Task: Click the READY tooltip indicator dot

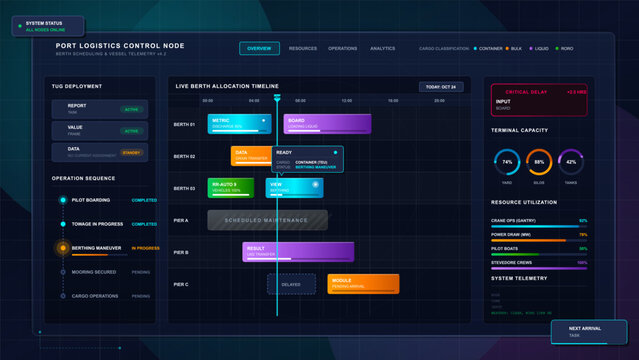Action: pos(335,152)
